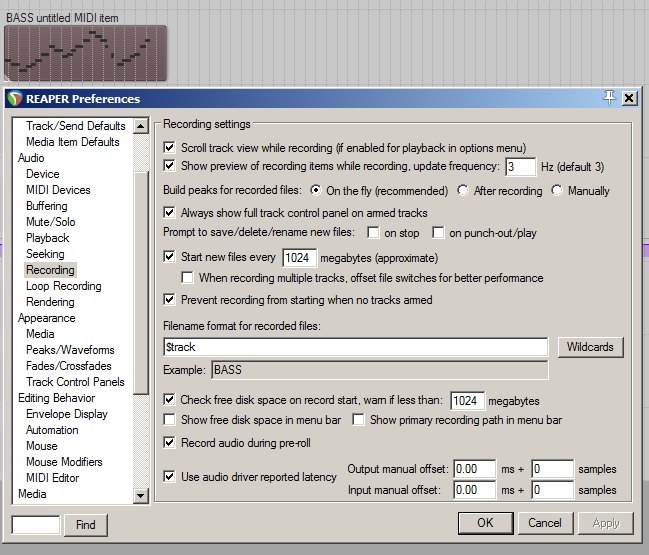Toggle Start new files every checkbox
This screenshot has width=649, height=555.
point(169,257)
